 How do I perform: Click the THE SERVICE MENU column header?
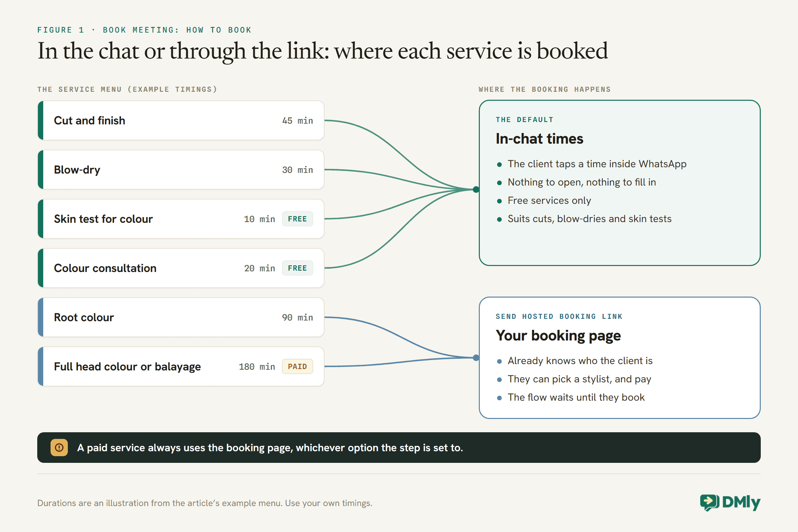pos(127,89)
